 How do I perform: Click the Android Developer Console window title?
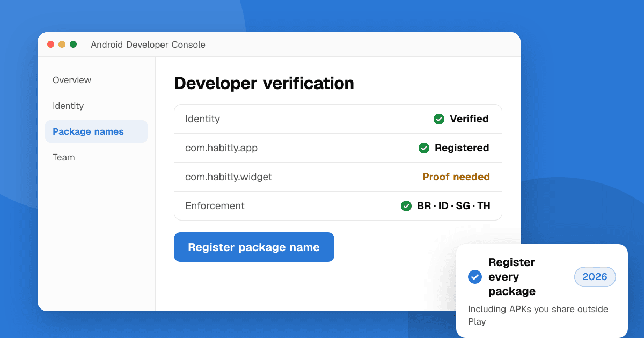(148, 45)
